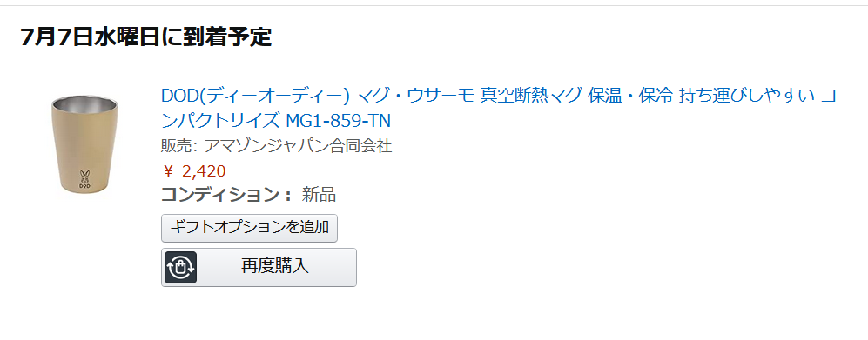Select the MG1-859-TN model text in title
Screen dimensions: 868x340
pos(339,120)
